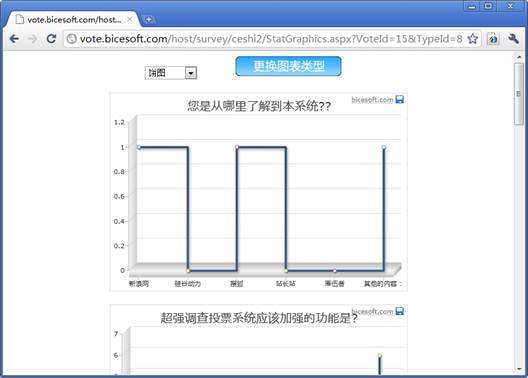
Task: Open the bicesoft.com link on the first chart
Action: pos(372,100)
